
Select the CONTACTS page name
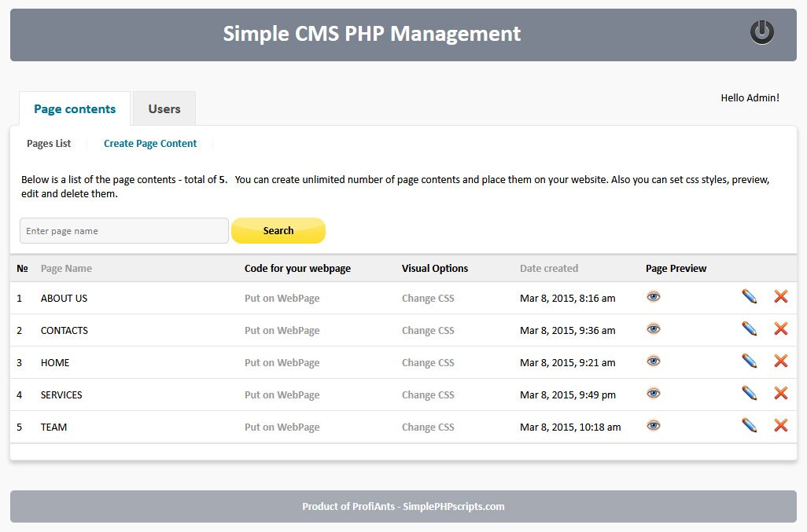pyautogui.click(x=64, y=331)
